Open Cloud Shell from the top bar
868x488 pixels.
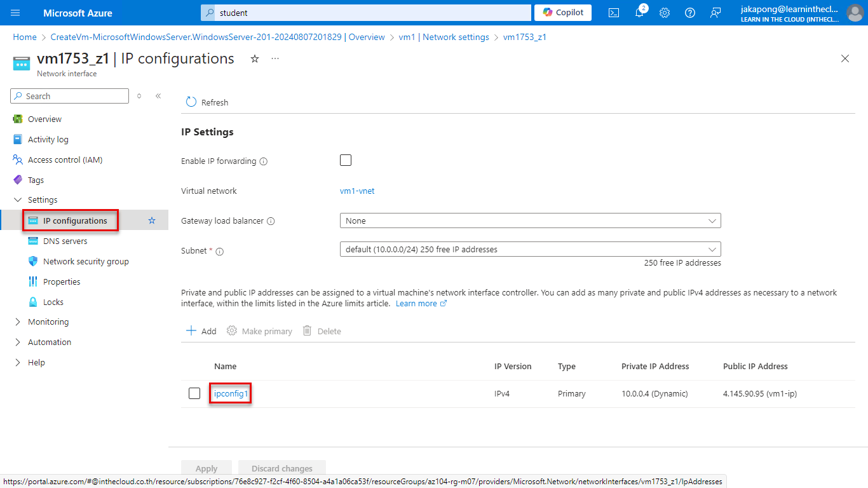(614, 13)
